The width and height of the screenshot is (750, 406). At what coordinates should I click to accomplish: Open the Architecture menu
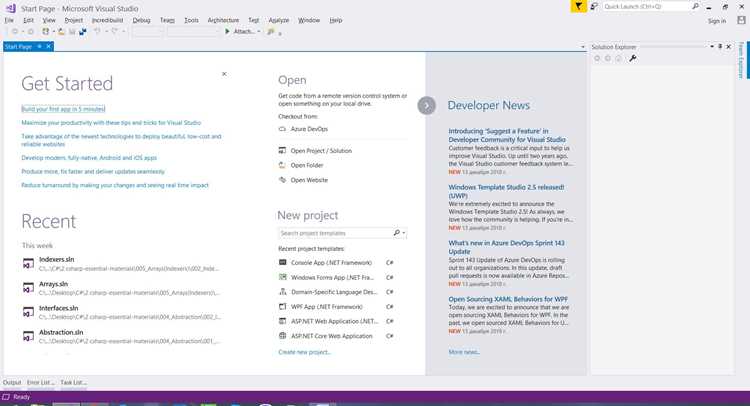coord(223,20)
